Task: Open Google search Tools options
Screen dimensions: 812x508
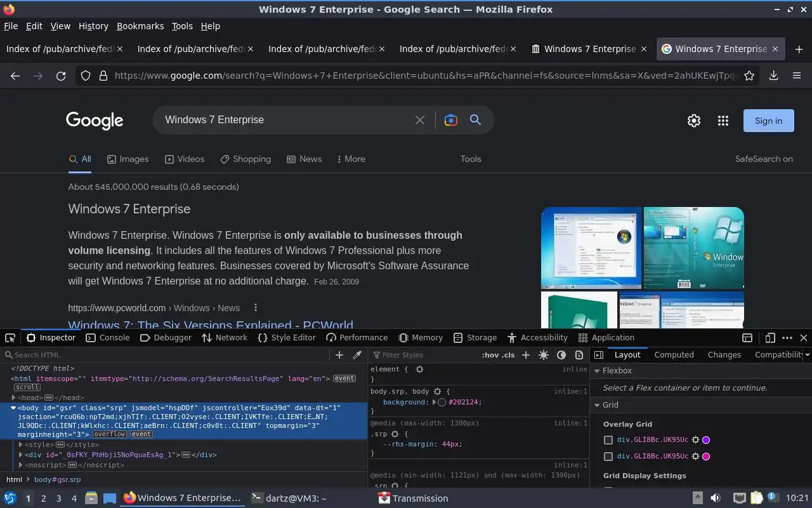Action: coord(471,159)
